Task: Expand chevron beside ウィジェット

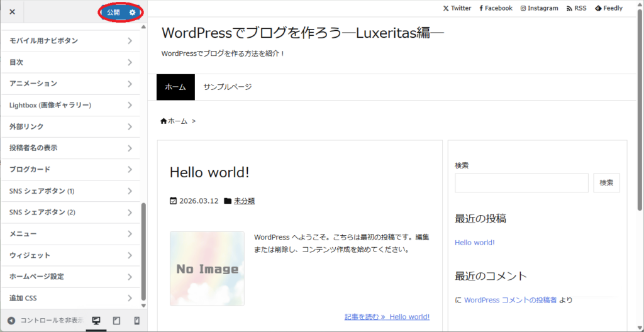Action: tap(130, 255)
